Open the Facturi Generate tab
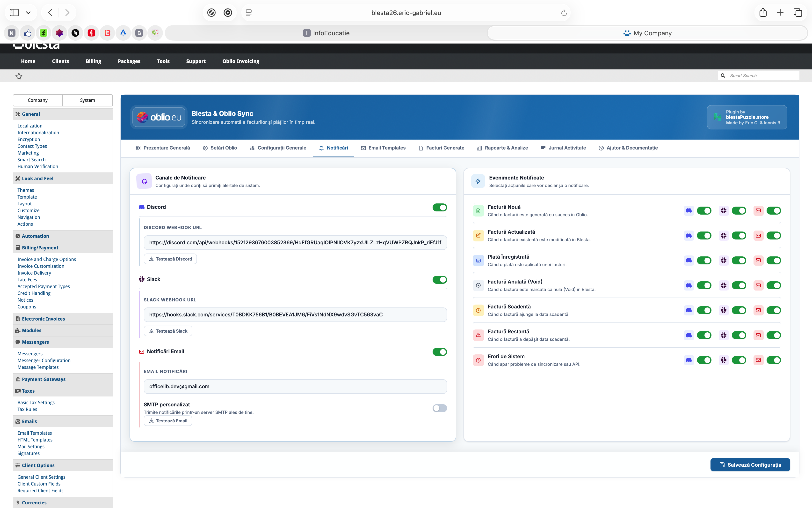The width and height of the screenshot is (812, 508). tap(442, 148)
